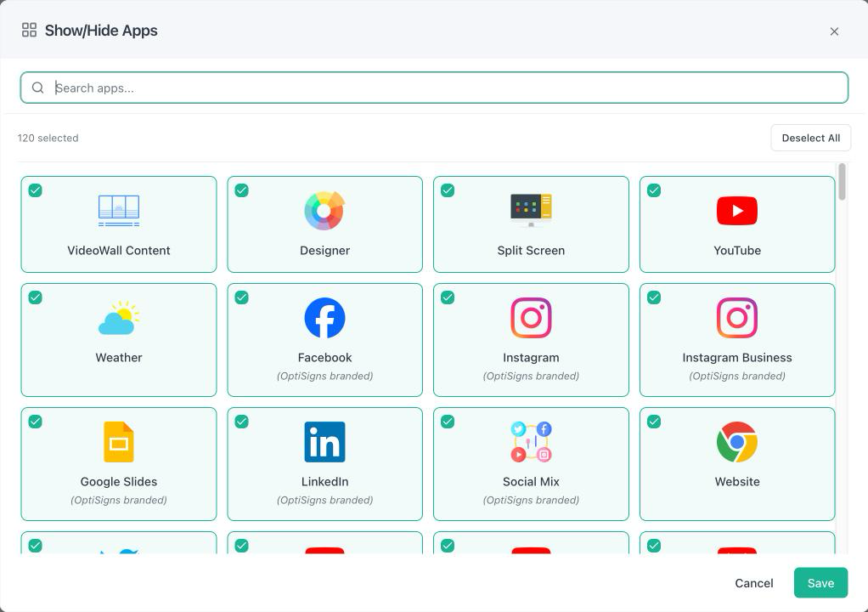Viewport: 868px width, 612px height.
Task: Click the Social Mix label text
Action: [531, 482]
